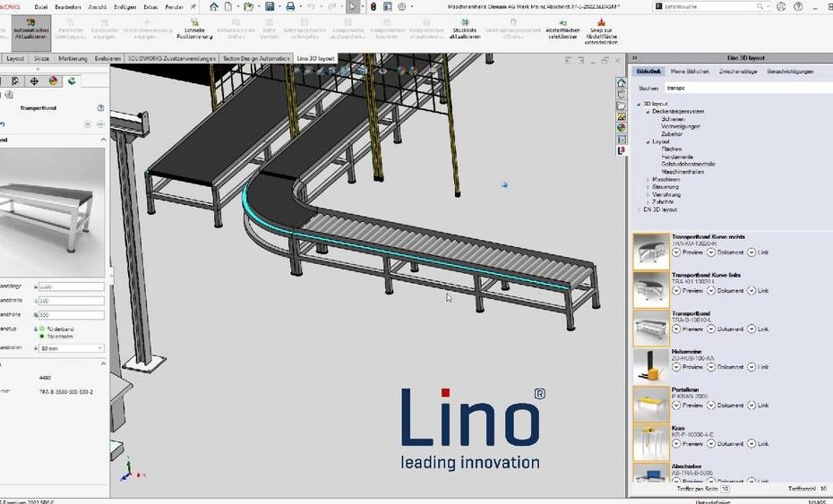
Task: Open the Datei menu
Action: coord(41,7)
